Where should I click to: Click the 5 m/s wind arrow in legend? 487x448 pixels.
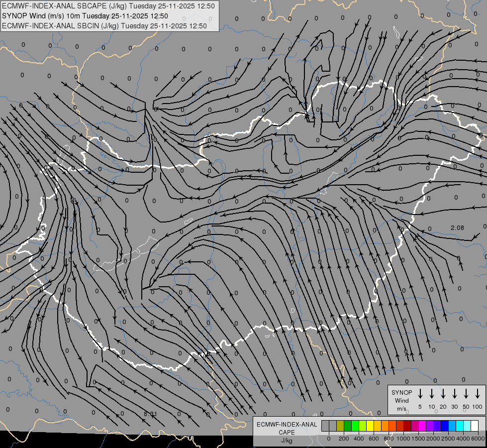420,393
